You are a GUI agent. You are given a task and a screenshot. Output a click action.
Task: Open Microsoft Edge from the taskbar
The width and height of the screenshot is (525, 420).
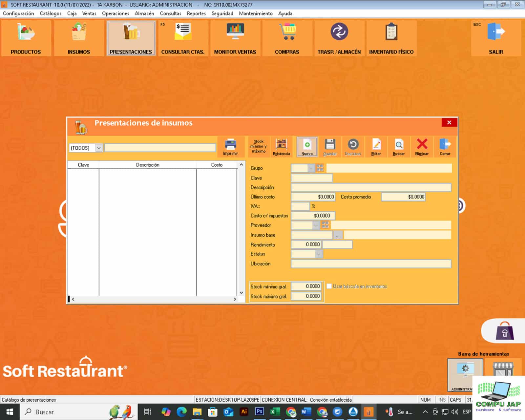pyautogui.click(x=181, y=411)
